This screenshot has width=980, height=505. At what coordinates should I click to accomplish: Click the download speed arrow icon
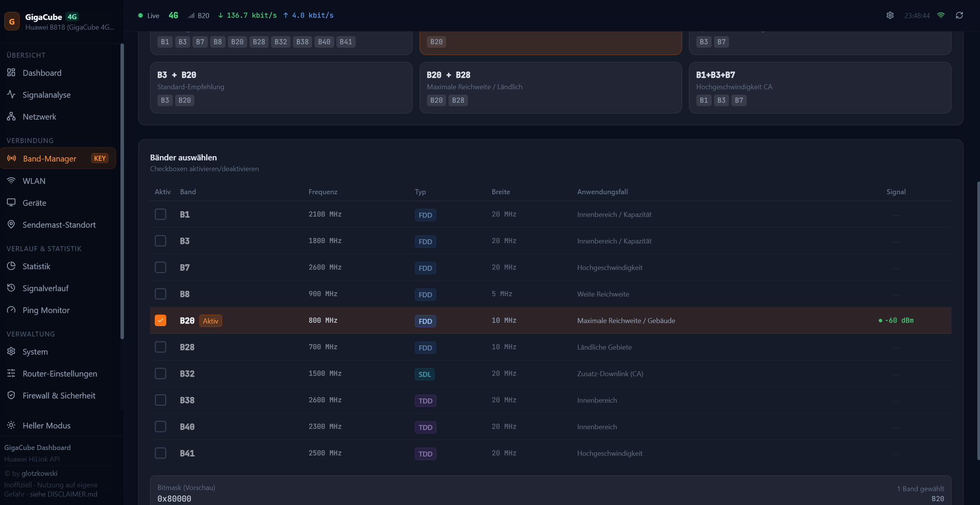[x=221, y=15]
